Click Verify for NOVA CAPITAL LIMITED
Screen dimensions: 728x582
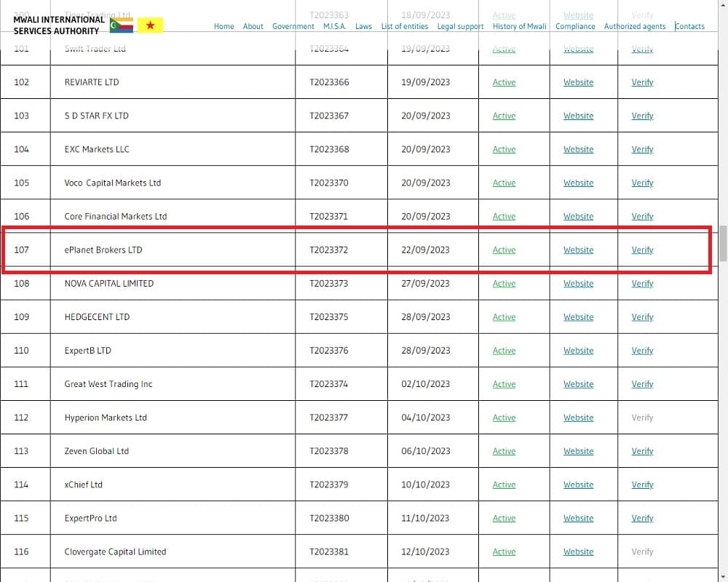642,284
